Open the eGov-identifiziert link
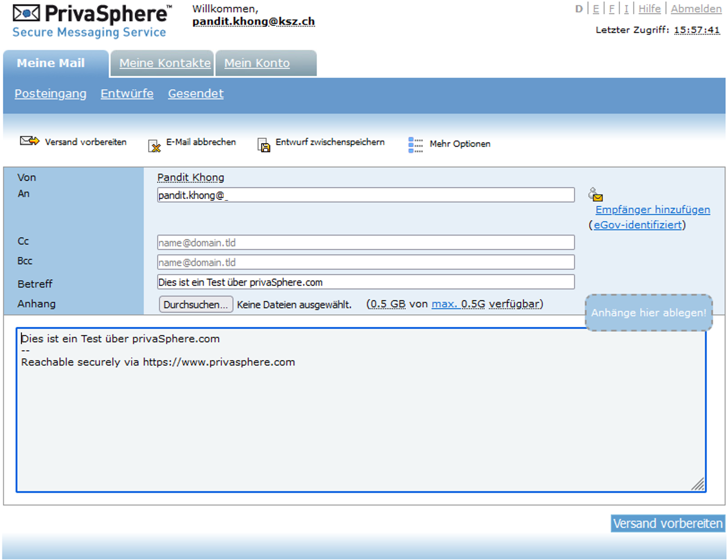728x560 pixels. [637, 225]
